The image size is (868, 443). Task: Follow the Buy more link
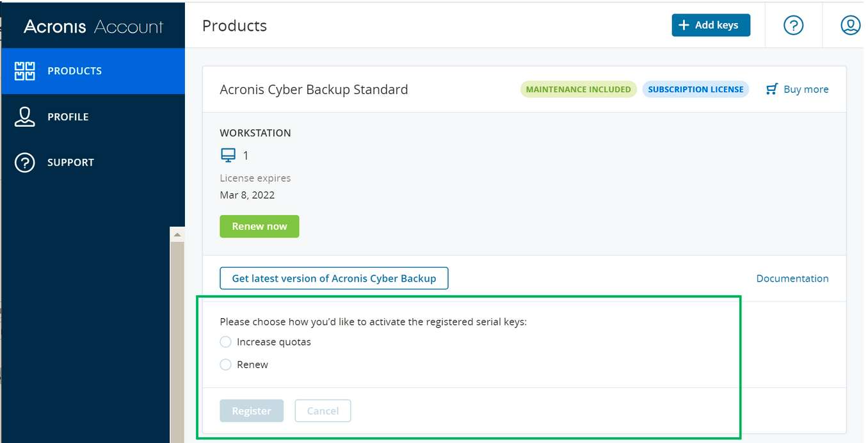(x=806, y=90)
